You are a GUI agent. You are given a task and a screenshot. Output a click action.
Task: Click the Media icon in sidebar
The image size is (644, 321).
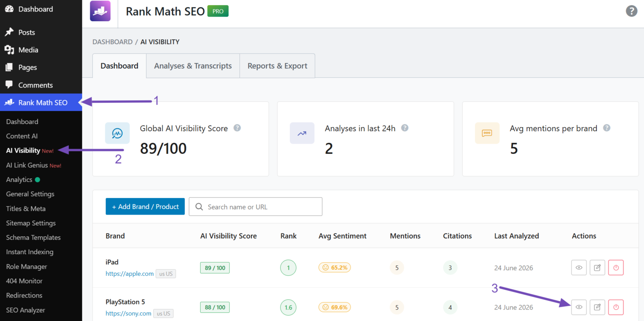pyautogui.click(x=9, y=50)
